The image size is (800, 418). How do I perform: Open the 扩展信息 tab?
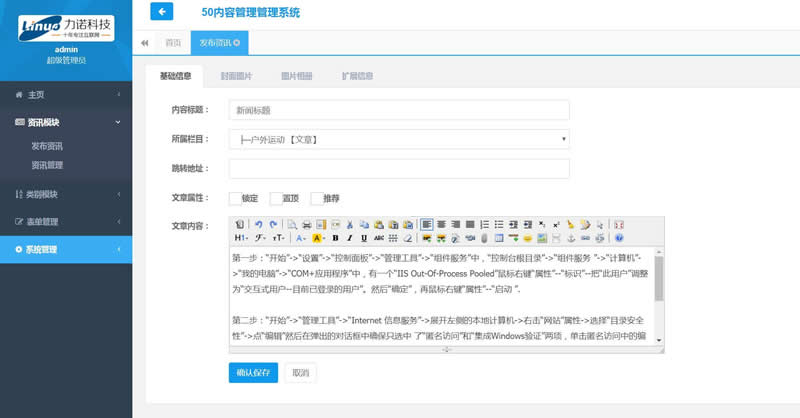tap(357, 76)
